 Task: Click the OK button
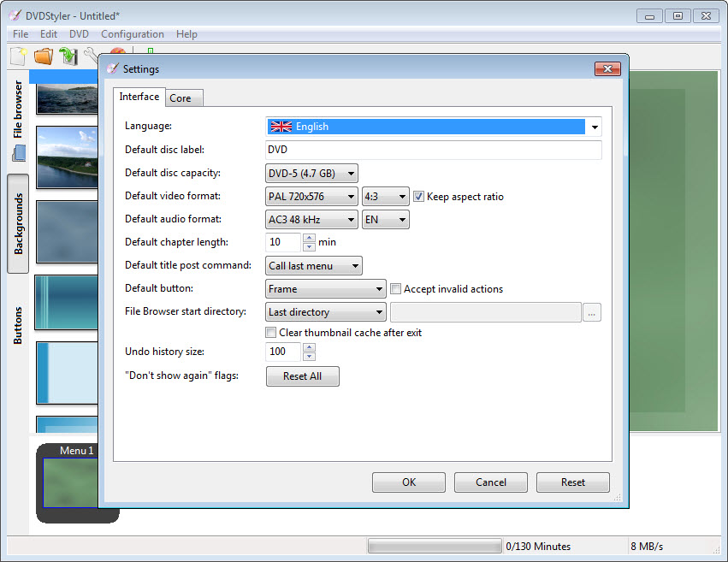[409, 482]
